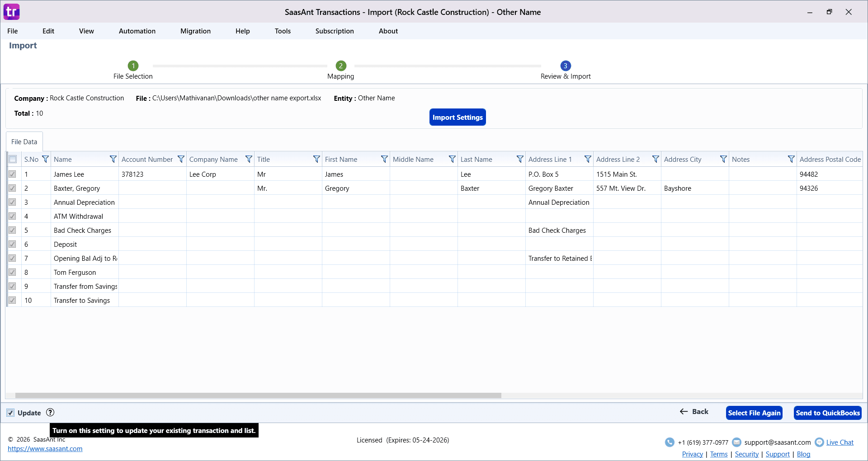Open the Address City filter dropdown
Screen dimensions: 868x461
(723, 159)
